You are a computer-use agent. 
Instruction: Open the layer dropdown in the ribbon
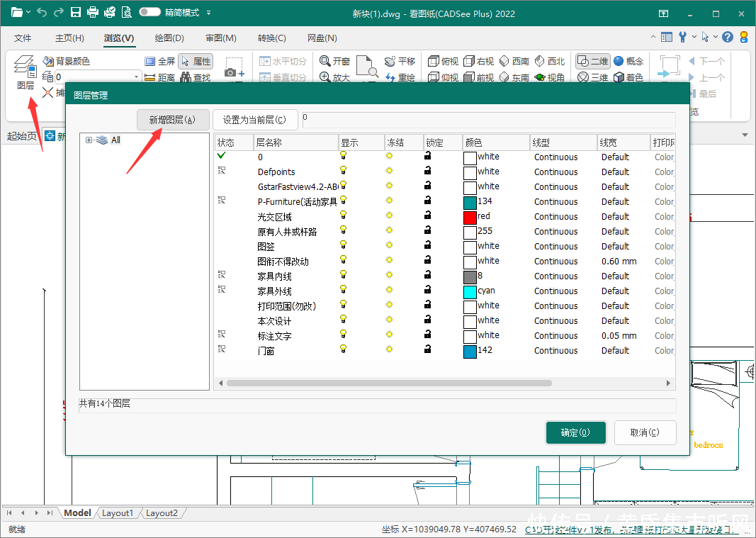137,77
